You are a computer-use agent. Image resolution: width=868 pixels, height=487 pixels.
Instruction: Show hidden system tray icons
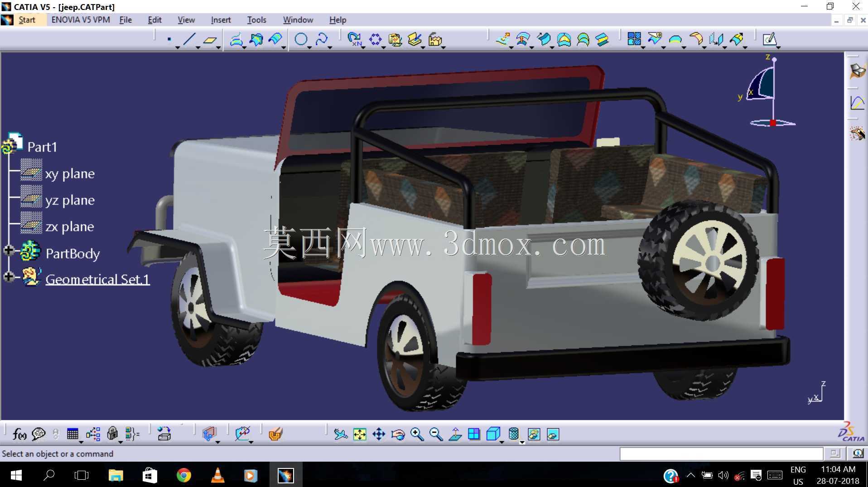tap(690, 475)
